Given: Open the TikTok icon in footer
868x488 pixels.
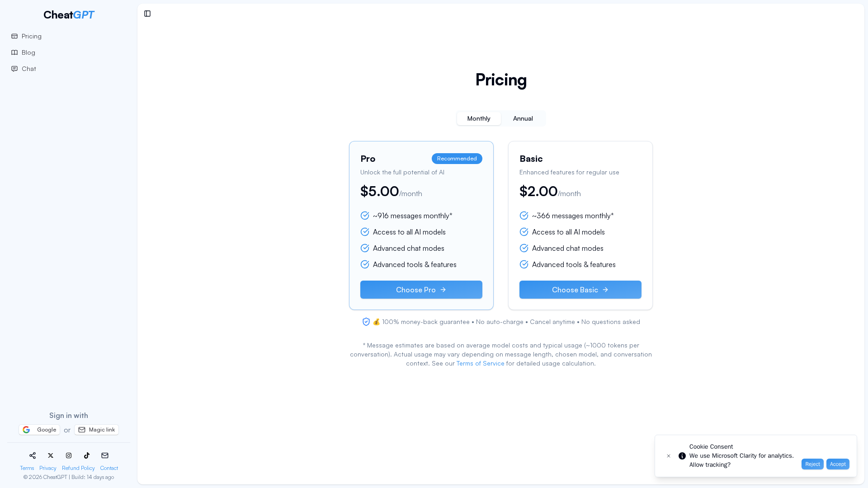Looking at the screenshot, I should pyautogui.click(x=86, y=455).
